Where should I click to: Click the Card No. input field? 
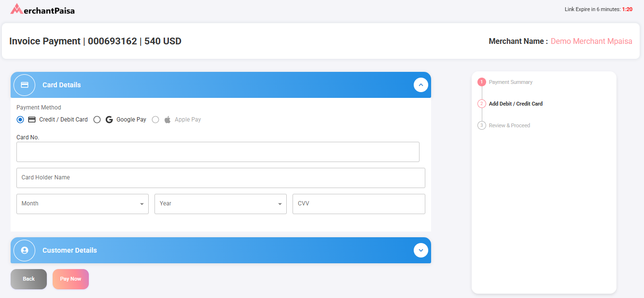coord(218,152)
